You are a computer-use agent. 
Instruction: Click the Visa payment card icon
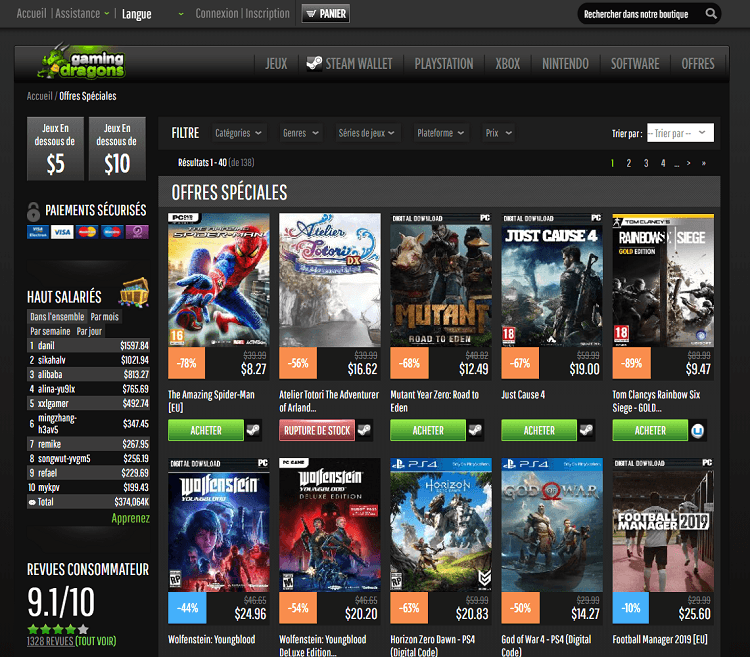point(62,232)
